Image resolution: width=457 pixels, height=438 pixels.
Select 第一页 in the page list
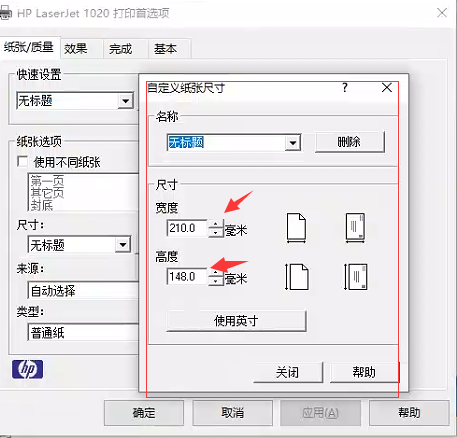(x=47, y=181)
